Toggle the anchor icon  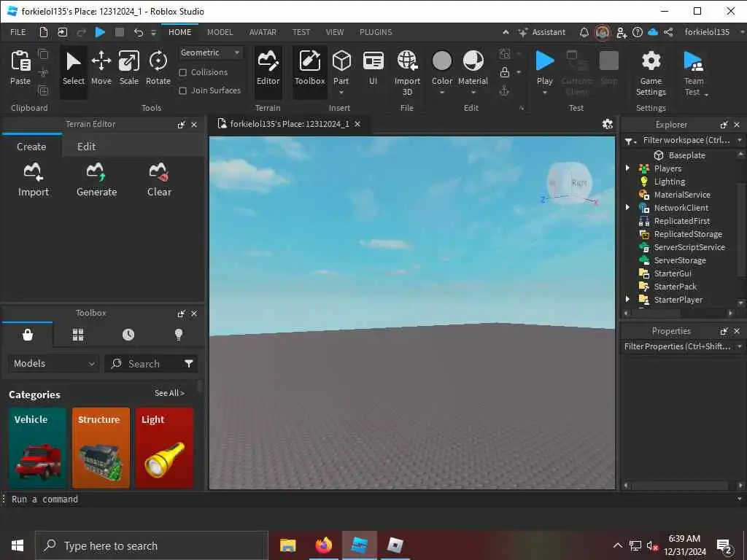[505, 90]
